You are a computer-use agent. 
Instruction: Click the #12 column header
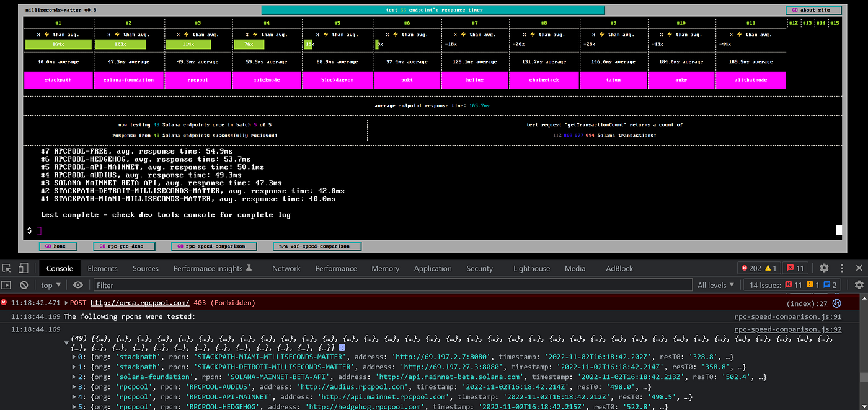pyautogui.click(x=793, y=23)
